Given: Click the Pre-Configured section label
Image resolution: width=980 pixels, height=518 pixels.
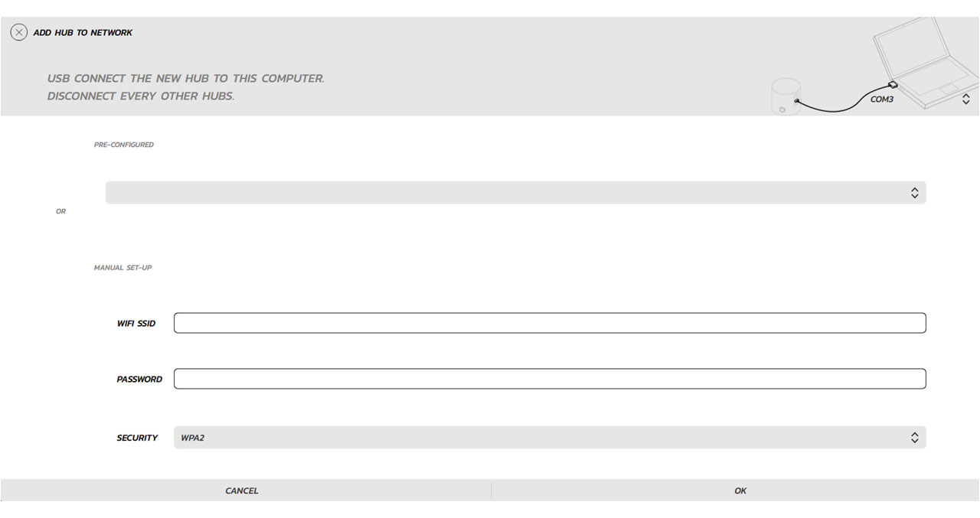Looking at the screenshot, I should (x=123, y=145).
